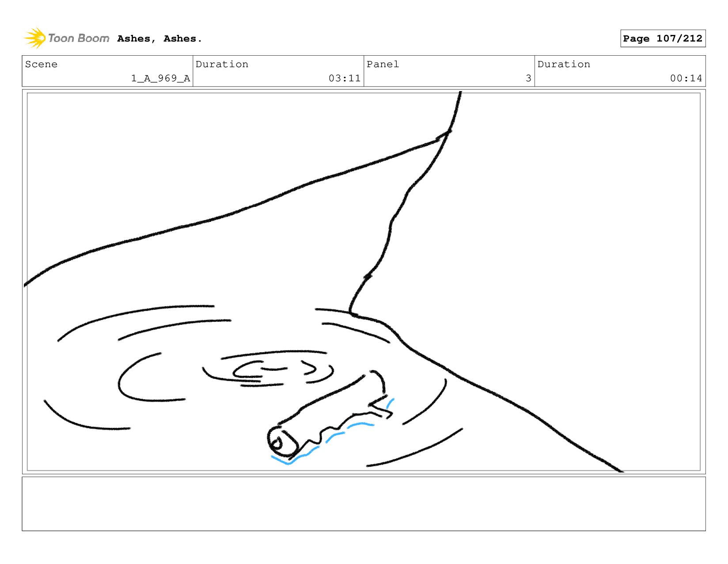Select the panel number "3"

tap(528, 78)
